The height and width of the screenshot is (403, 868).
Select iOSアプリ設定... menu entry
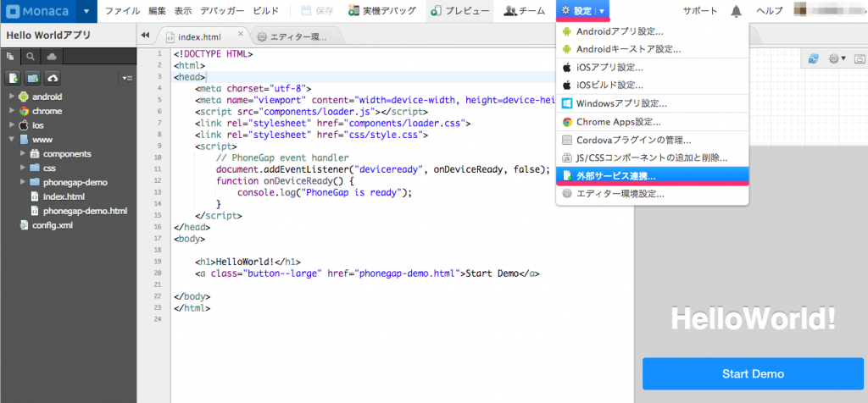click(652, 68)
